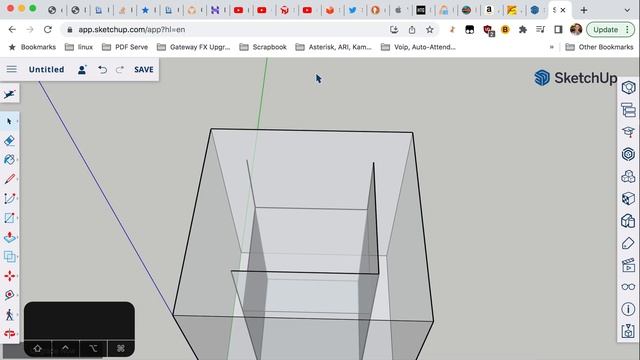The image size is (640, 360).
Task: Toggle the Chrome side panel
Action: 558,29
